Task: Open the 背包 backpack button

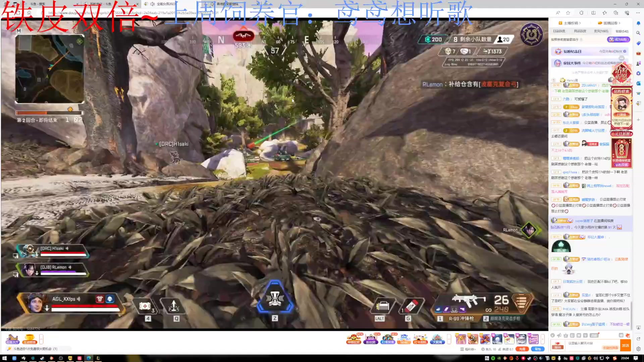Action: [x=538, y=349]
